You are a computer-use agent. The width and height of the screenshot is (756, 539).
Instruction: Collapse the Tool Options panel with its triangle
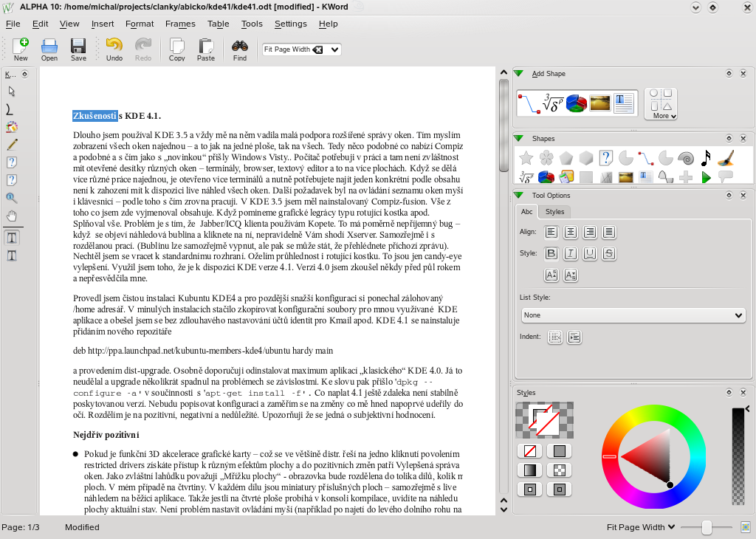pos(519,195)
